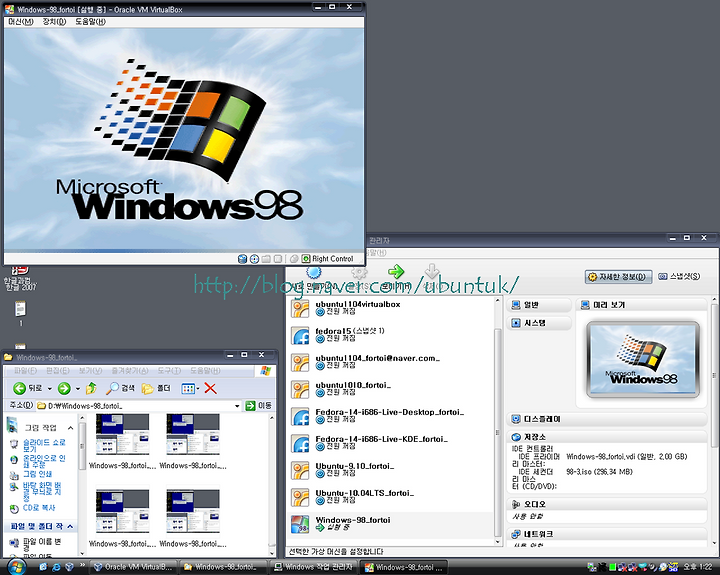Click the red Delete X in Explorer toolbar
The width and height of the screenshot is (720, 575).
[210, 389]
